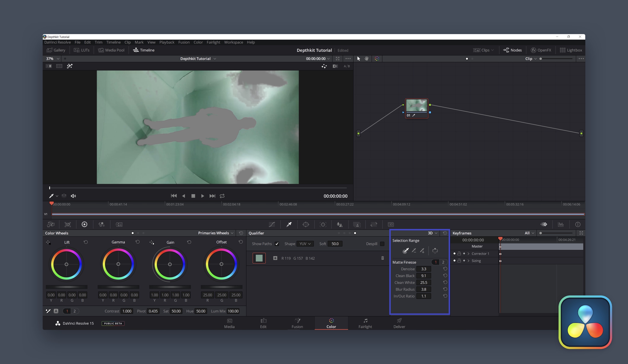
Task: Select the subtract color picker tool
Action: tap(414, 250)
